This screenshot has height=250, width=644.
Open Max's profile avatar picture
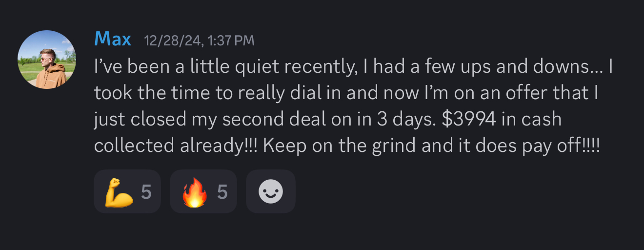[x=47, y=60]
